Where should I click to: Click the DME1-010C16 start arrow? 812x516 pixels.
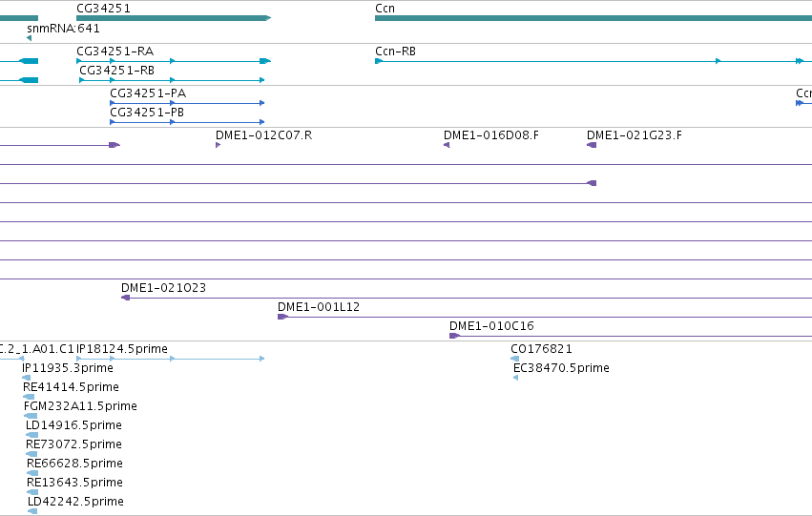tap(455, 336)
